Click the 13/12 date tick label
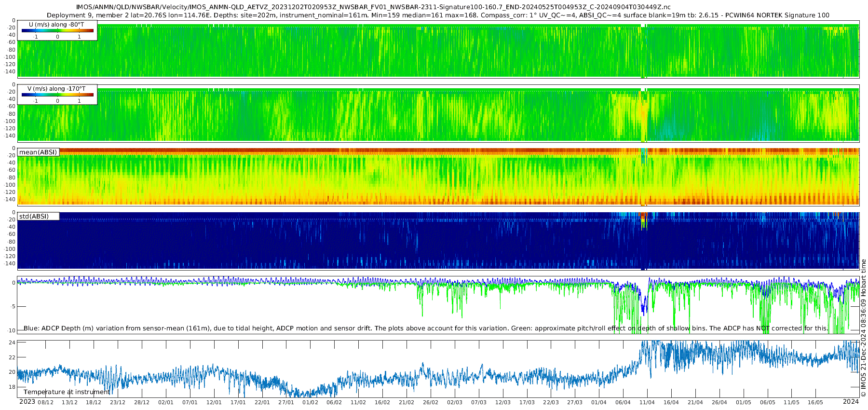Image resolution: width=868 pixels, height=410 pixels. 70,403
